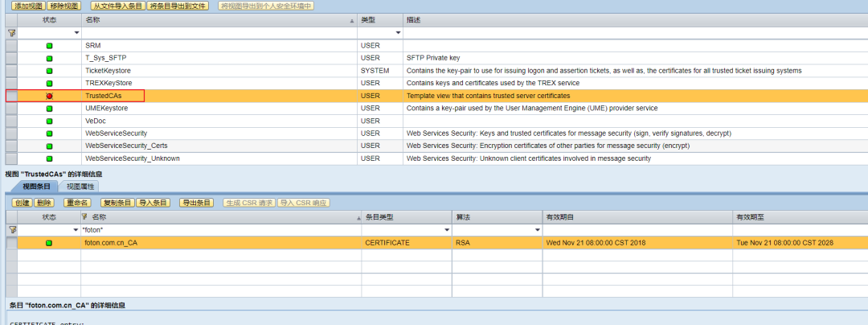The height and width of the screenshot is (325, 868).
Task: Click the status icon of TicketKeystore row
Action: (49, 71)
